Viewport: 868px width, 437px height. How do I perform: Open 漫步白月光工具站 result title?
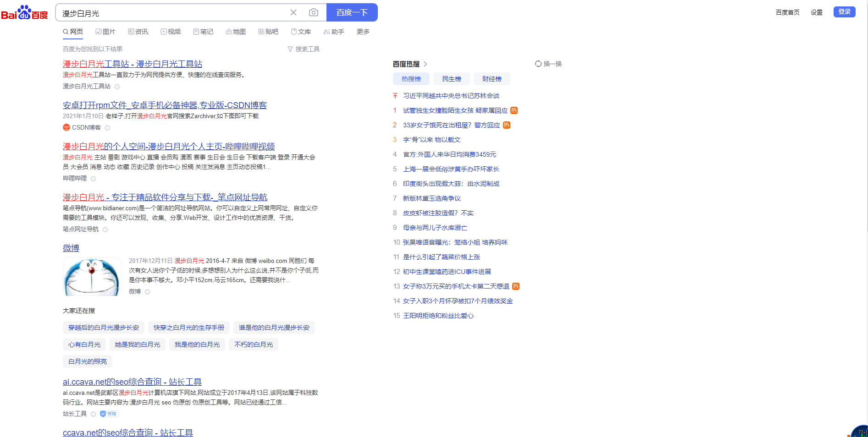point(133,64)
